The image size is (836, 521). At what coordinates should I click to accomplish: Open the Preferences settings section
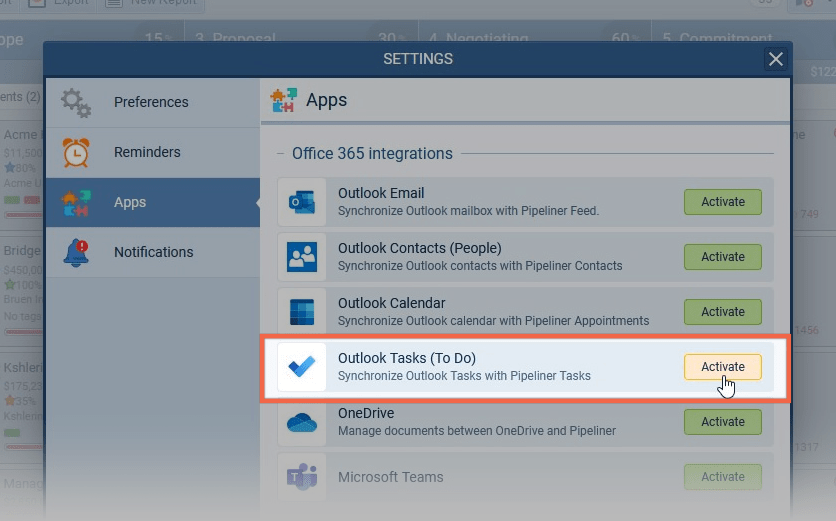coord(151,102)
